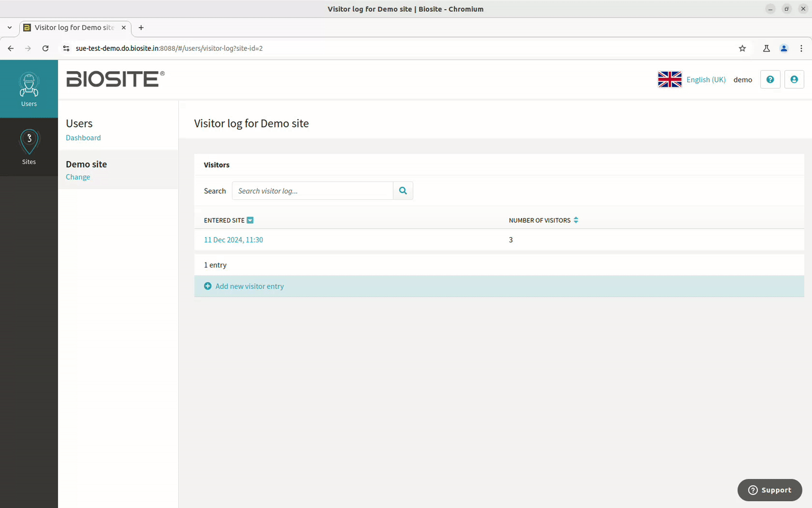
Task: Go forward in browser history
Action: click(x=28, y=49)
